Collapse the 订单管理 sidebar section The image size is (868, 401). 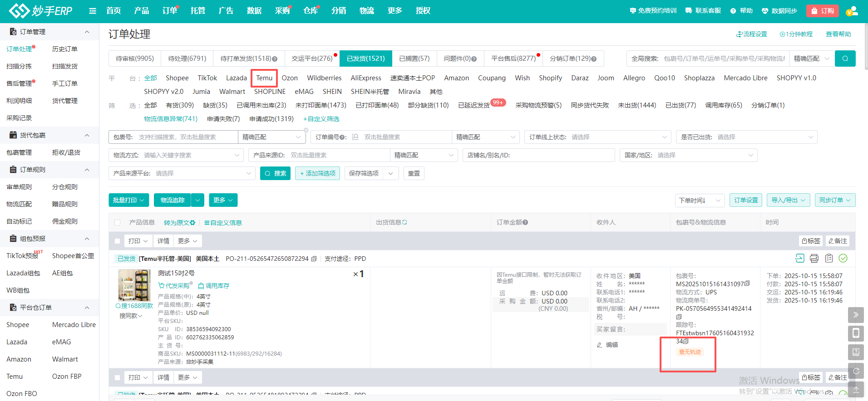tap(87, 32)
